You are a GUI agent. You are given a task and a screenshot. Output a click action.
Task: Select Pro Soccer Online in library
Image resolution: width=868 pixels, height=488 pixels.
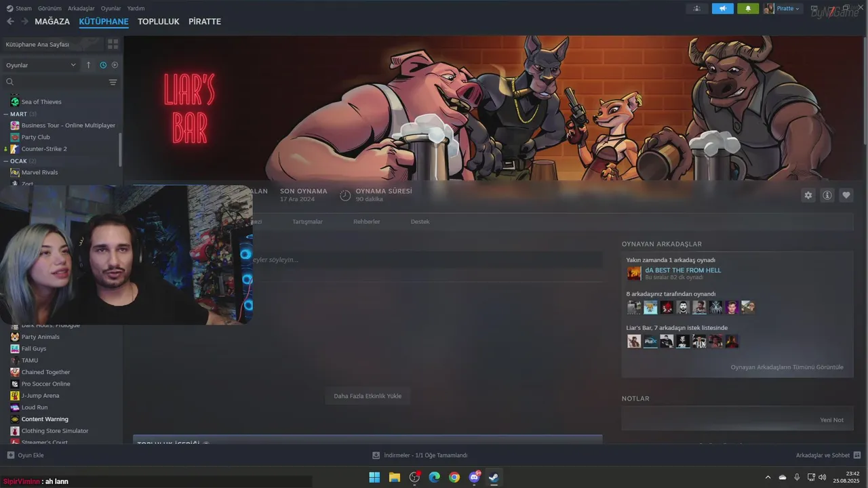[x=45, y=384]
